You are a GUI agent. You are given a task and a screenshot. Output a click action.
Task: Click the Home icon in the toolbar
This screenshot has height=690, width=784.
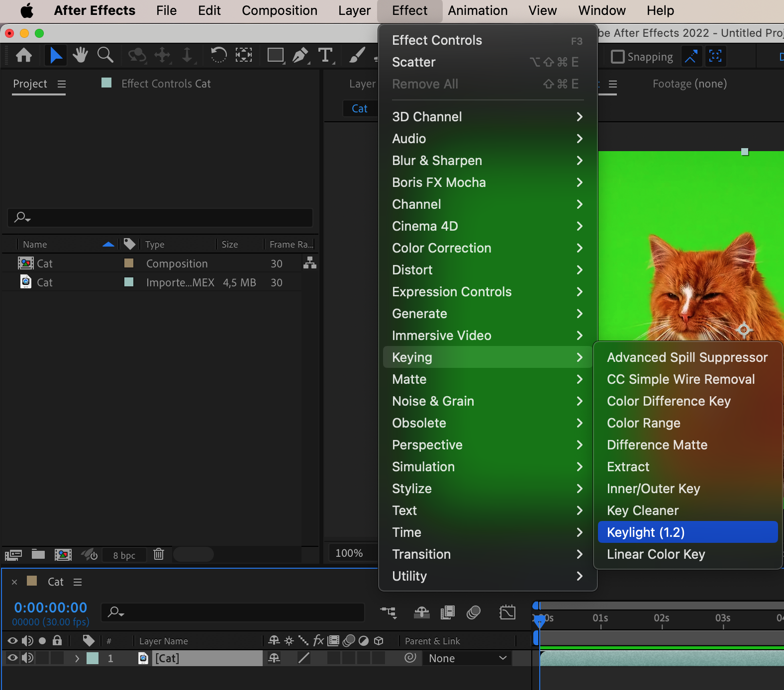click(24, 55)
